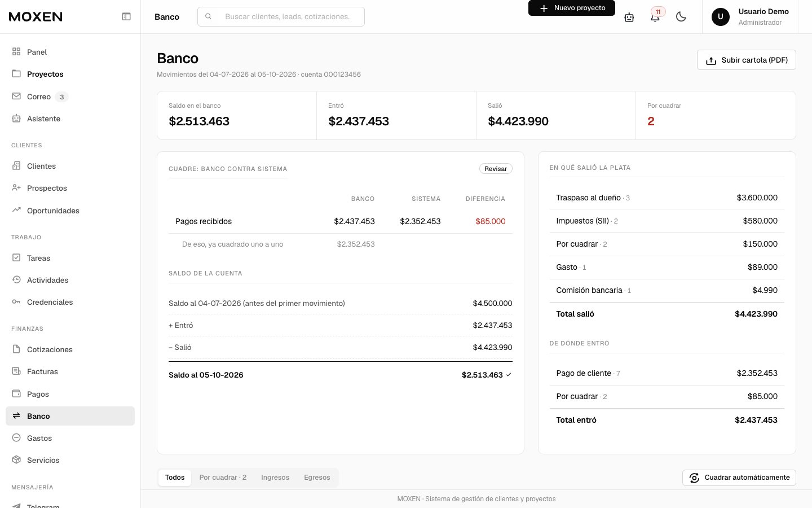Open the Tareas page
812x508 pixels.
[70, 258]
